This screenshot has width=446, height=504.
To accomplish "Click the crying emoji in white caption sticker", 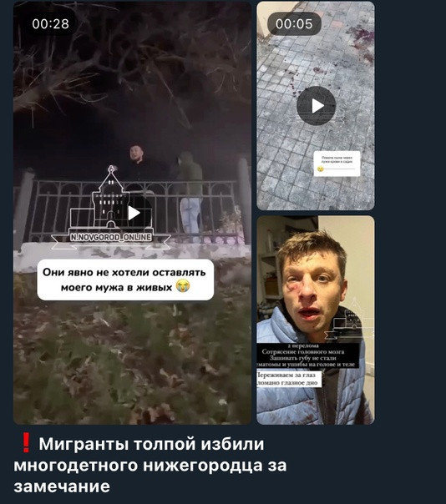I will point(183,285).
